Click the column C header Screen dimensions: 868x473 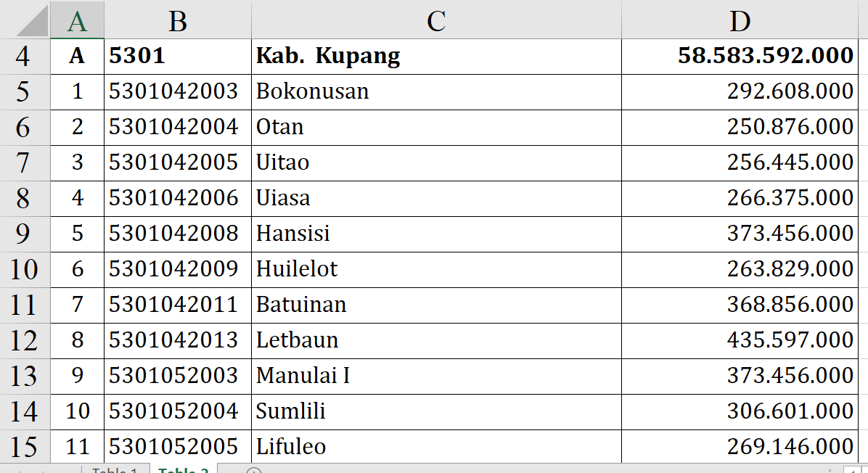(x=436, y=21)
